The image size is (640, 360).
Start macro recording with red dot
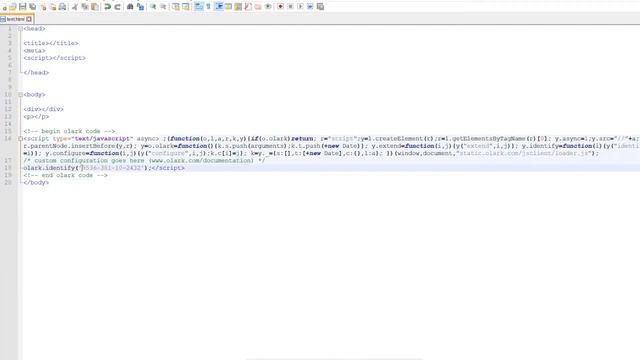280,7
